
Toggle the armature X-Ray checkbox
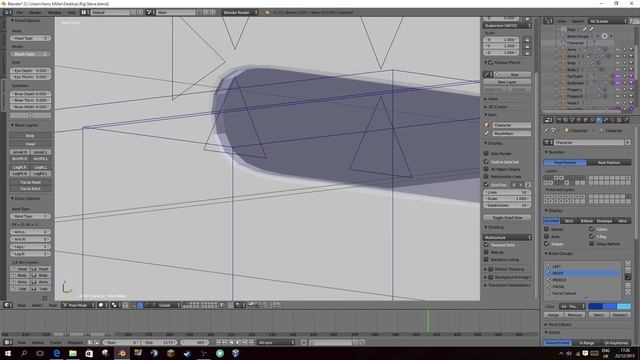click(591, 236)
